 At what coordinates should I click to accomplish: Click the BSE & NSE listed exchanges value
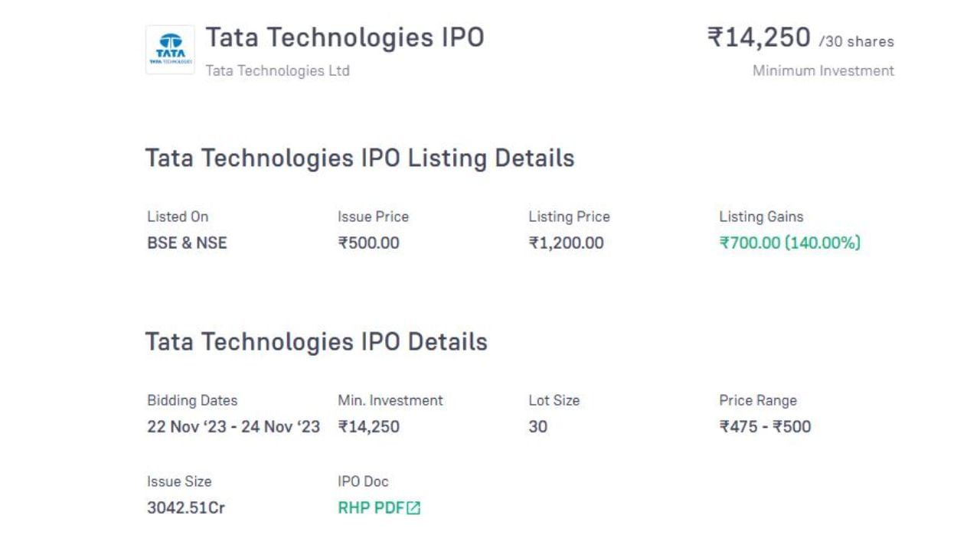tap(187, 243)
